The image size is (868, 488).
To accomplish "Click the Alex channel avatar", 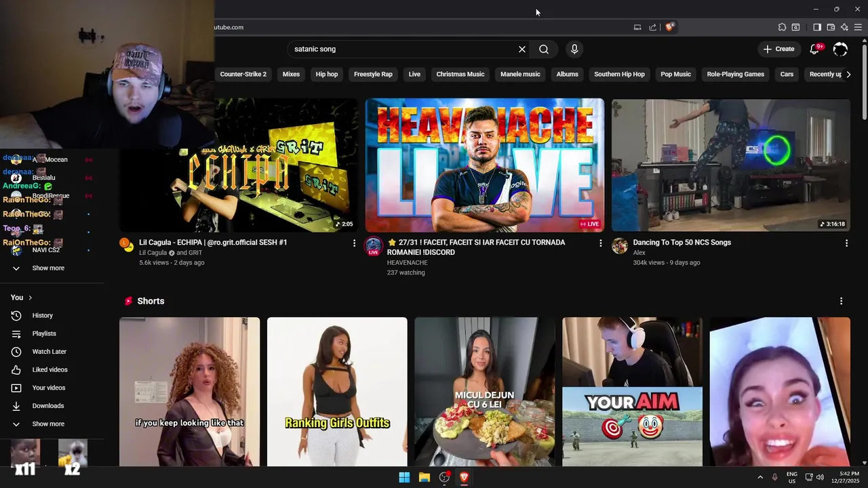I will click(x=620, y=245).
